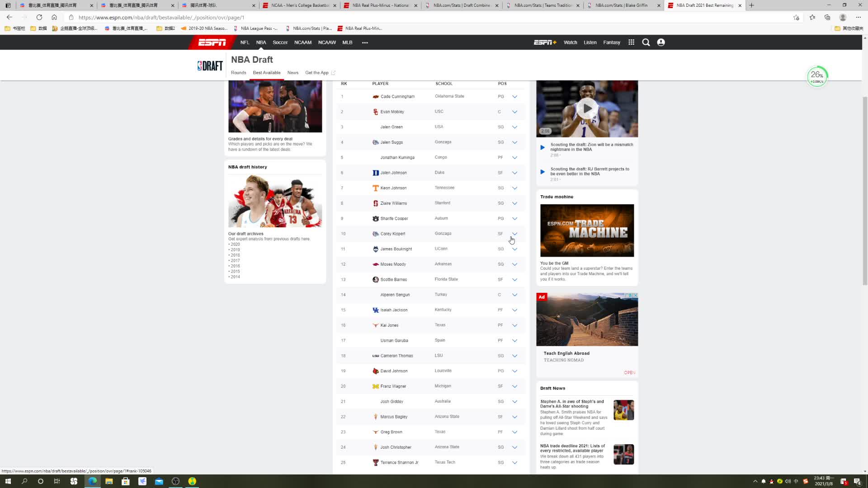Image resolution: width=868 pixels, height=488 pixels.
Task: Open the ESPN apps grid icon
Action: pos(631,42)
